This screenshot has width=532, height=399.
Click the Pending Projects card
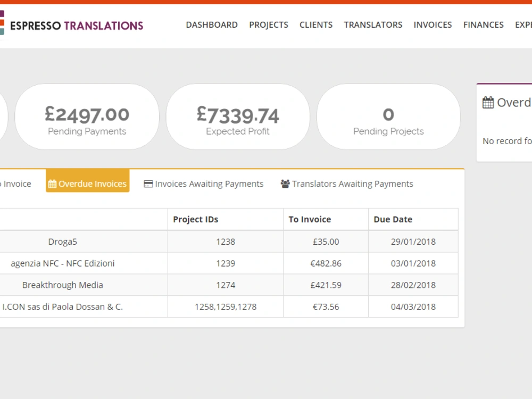(388, 117)
